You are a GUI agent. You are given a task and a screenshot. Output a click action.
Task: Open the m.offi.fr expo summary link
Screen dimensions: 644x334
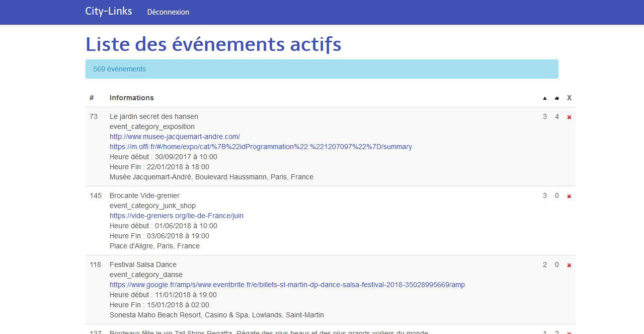pos(261,147)
